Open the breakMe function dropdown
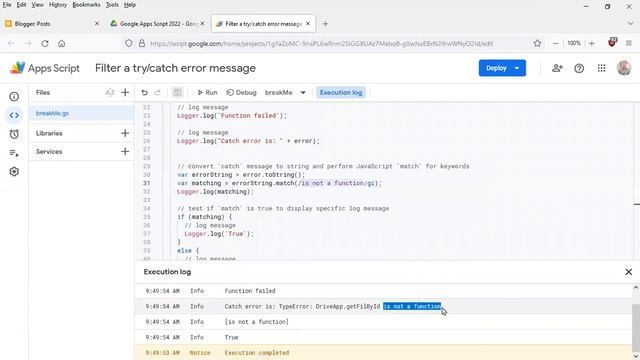 285,93
